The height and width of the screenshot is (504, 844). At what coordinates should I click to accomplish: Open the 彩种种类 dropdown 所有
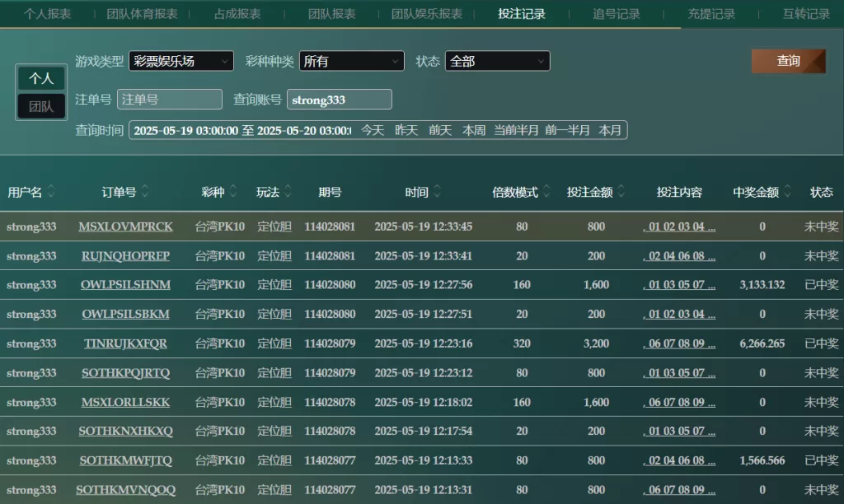[x=351, y=61]
